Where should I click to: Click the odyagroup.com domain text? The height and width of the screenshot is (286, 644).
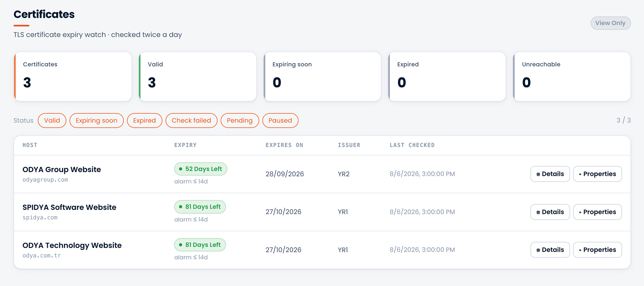click(45, 180)
